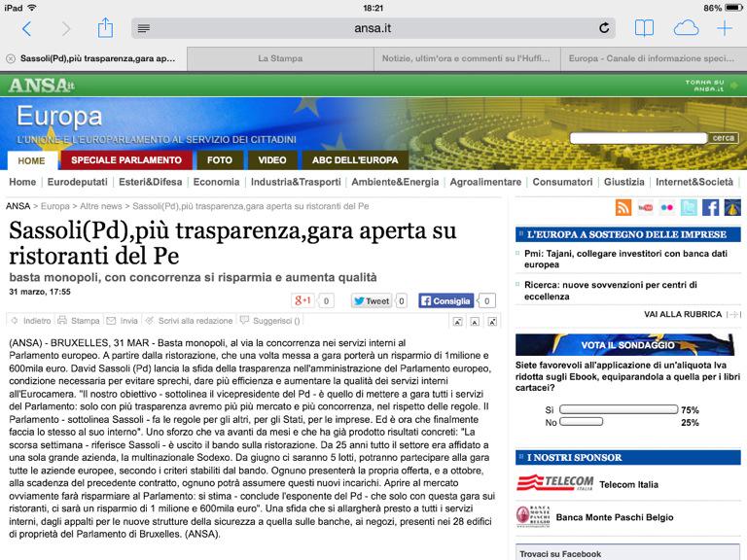This screenshot has height=560, width=747.
Task: Click Suggerisci () in the toolbar
Action: [270, 321]
